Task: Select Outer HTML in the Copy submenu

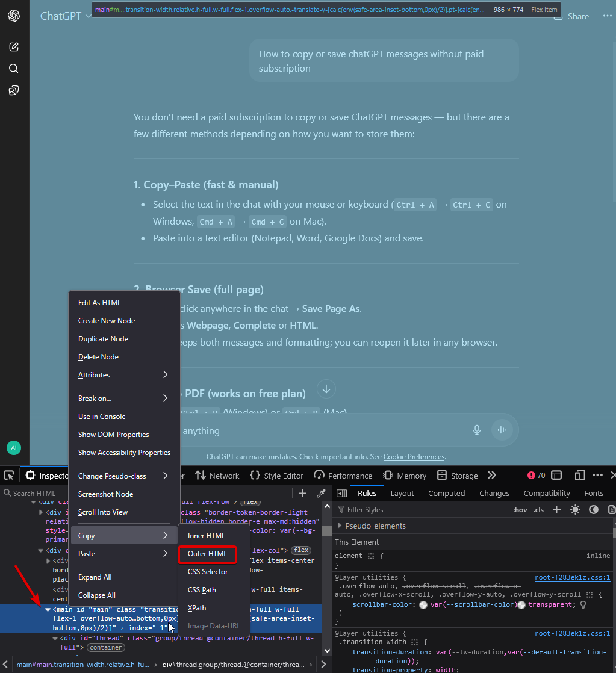Action: (207, 554)
